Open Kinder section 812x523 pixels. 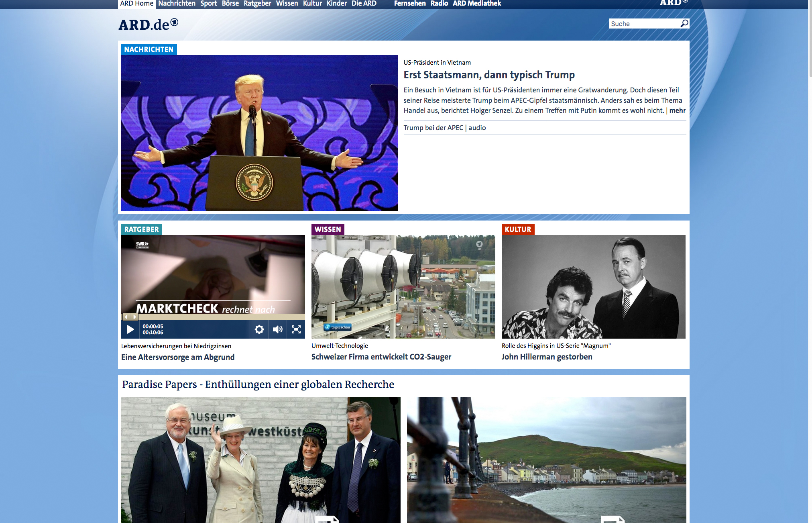click(x=336, y=4)
